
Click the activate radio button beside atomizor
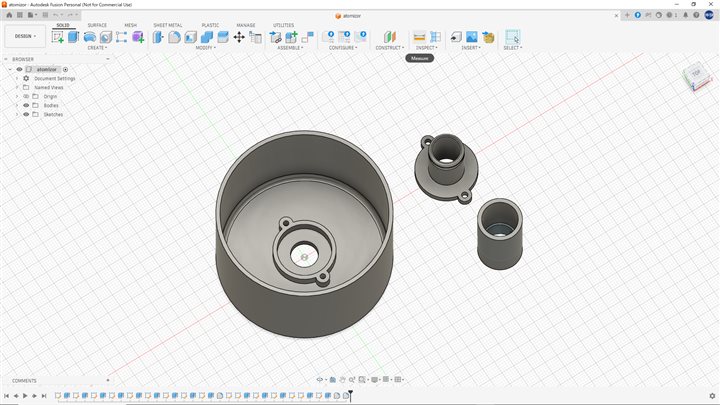[x=65, y=69]
